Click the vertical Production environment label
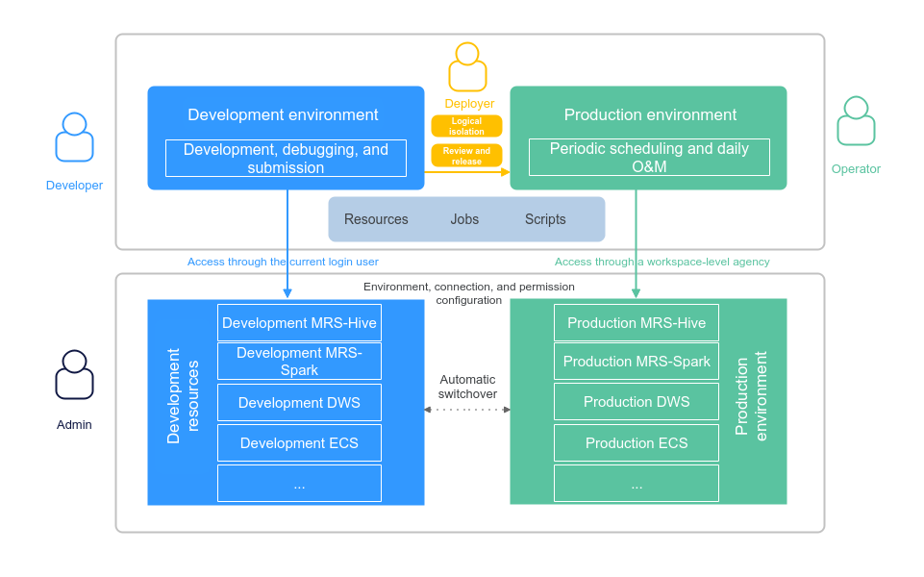This screenshot has width=924, height=577. click(x=751, y=396)
